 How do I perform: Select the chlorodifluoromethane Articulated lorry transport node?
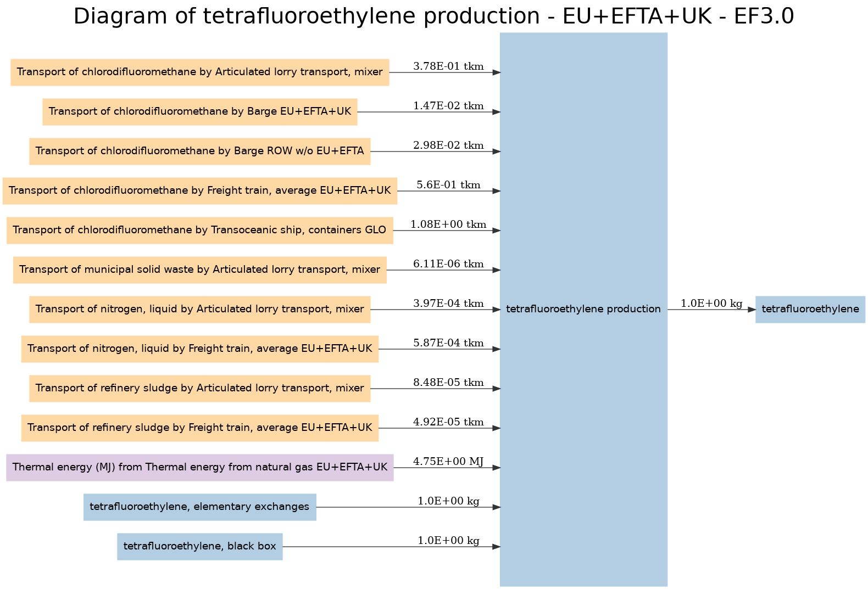(x=200, y=72)
